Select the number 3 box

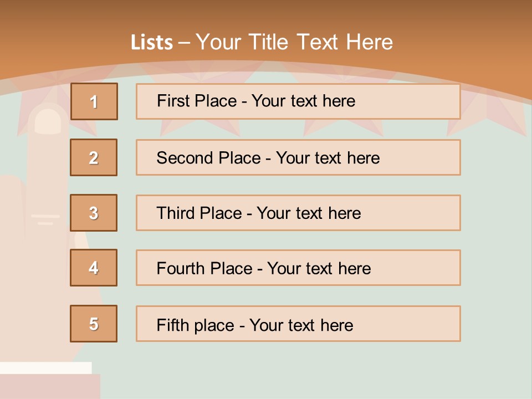[94, 213]
